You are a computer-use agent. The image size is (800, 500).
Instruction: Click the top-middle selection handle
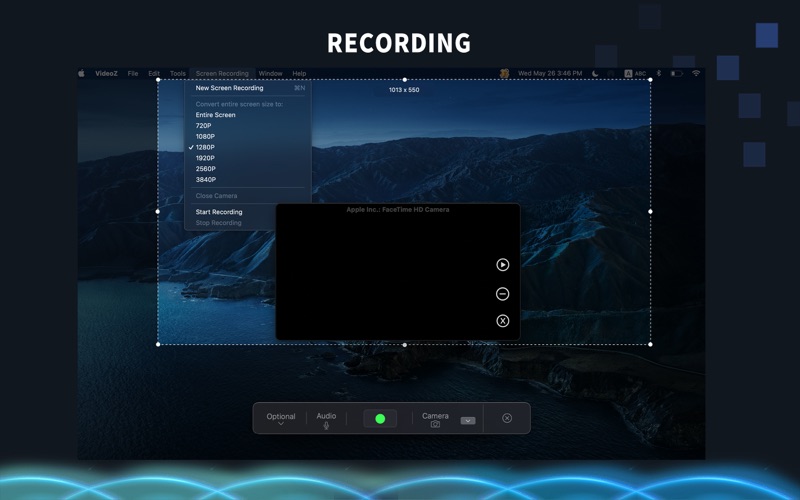pyautogui.click(x=405, y=80)
